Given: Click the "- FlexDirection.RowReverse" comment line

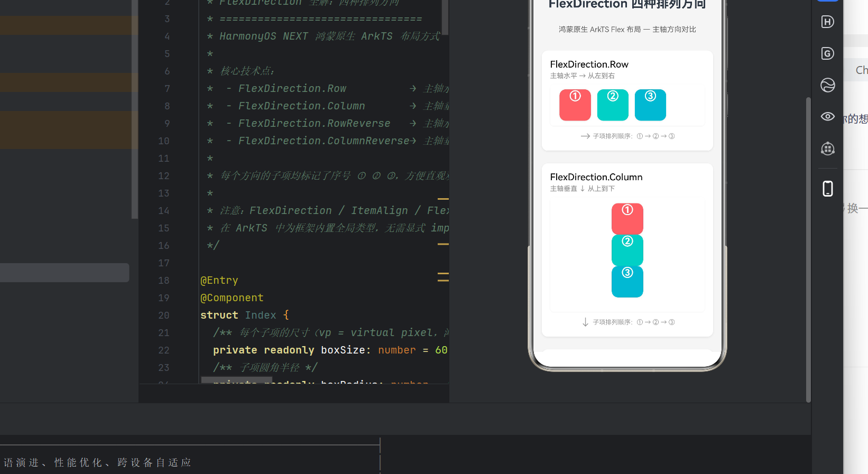Looking at the screenshot, I should pyautogui.click(x=328, y=124).
